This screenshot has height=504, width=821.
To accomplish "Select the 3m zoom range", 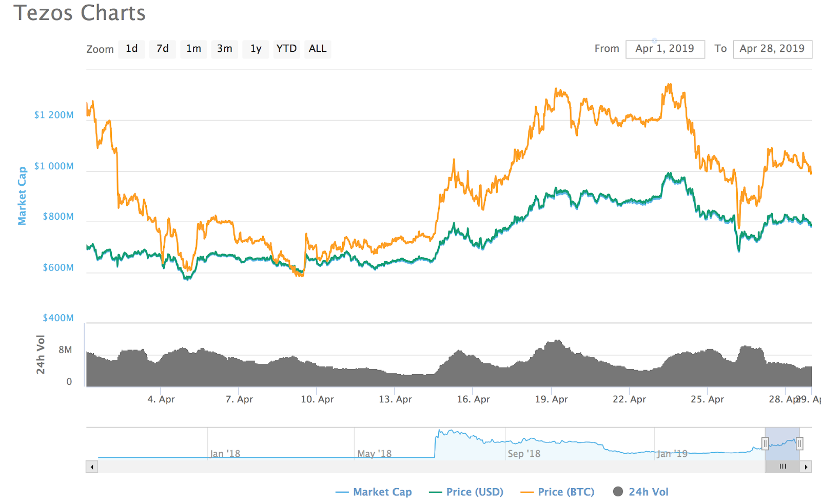I will coord(225,49).
